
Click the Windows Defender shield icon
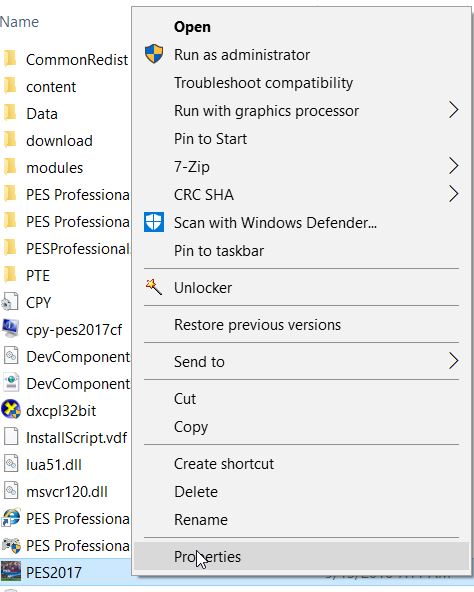[x=154, y=222]
